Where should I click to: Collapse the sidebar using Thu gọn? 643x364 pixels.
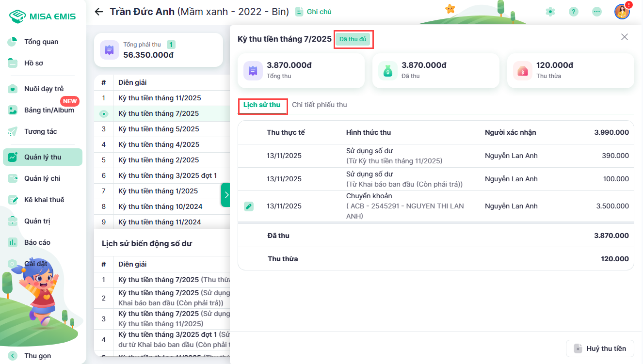37,356
